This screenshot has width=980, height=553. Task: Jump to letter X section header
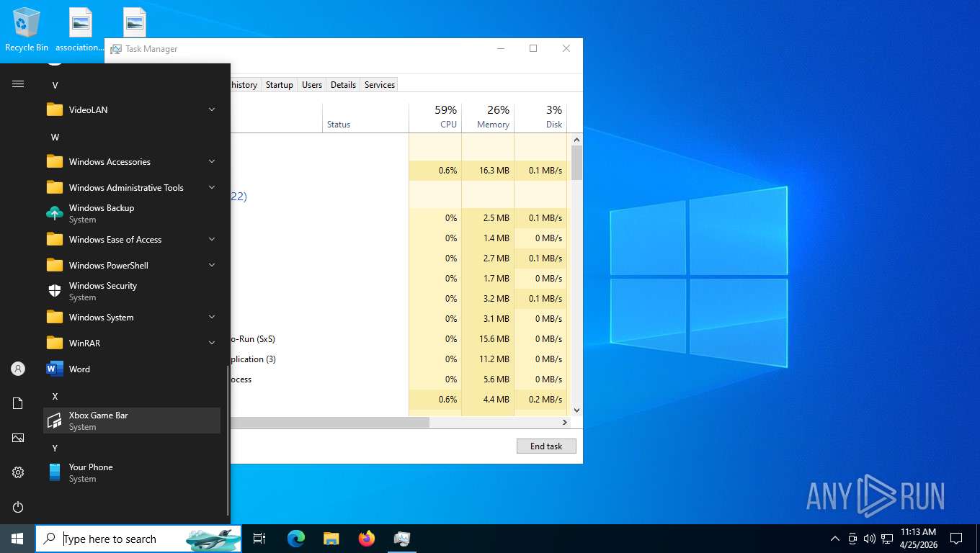click(x=55, y=396)
